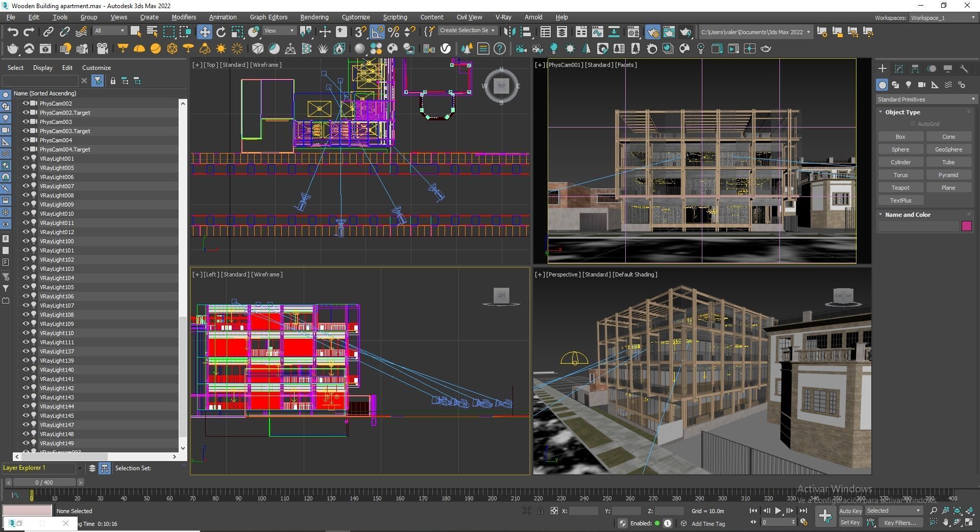Click the teapot primitive toolbar icon
This screenshot has width=980, height=532.
pos(13,49)
